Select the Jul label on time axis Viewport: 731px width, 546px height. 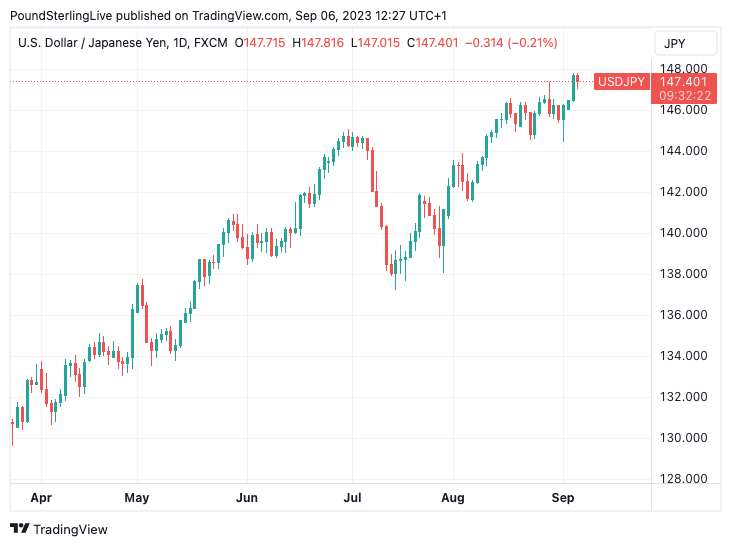click(x=351, y=497)
